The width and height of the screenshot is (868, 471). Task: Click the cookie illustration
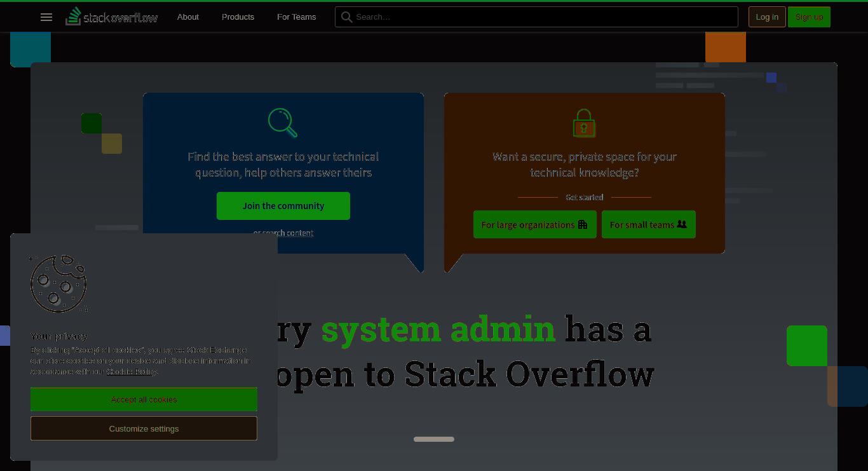tap(58, 283)
